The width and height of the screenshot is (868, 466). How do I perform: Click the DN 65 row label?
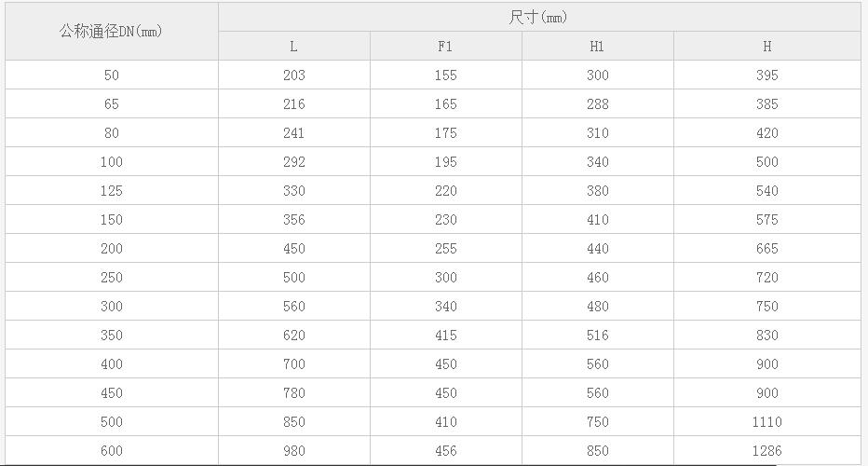click(112, 104)
